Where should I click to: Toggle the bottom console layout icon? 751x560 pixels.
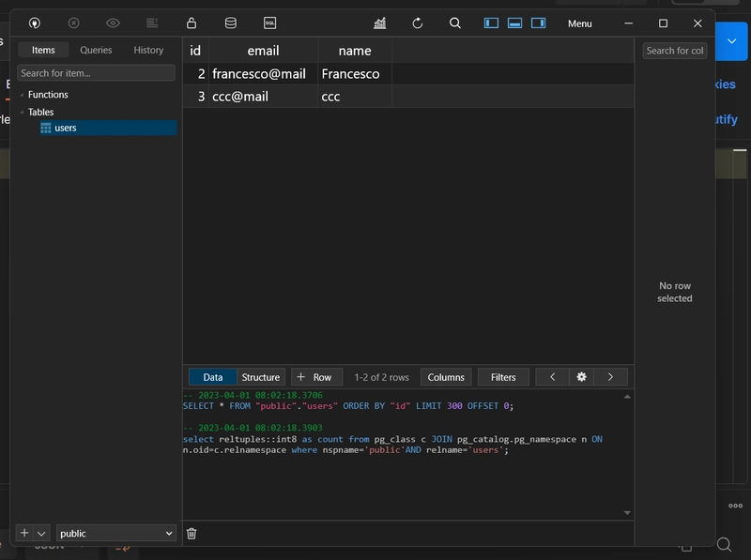pyautogui.click(x=514, y=23)
